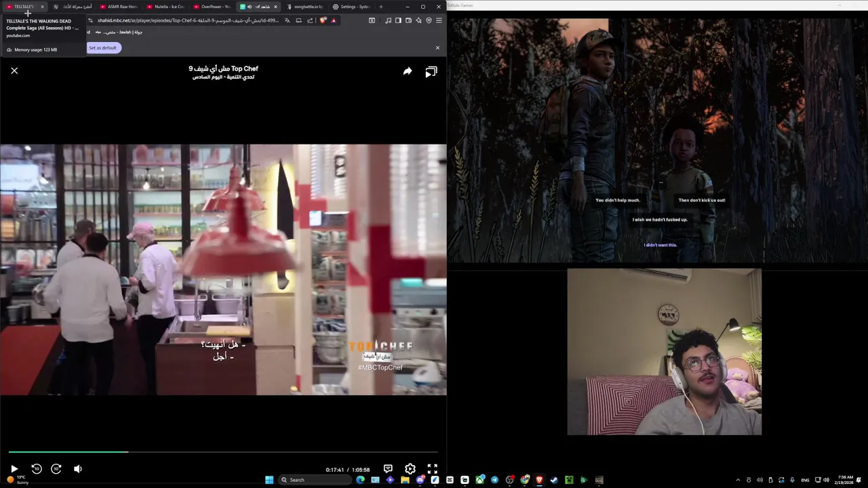Viewport: 868px width, 488px height.
Task: Open CapCut from the taskbar
Action: (450, 480)
